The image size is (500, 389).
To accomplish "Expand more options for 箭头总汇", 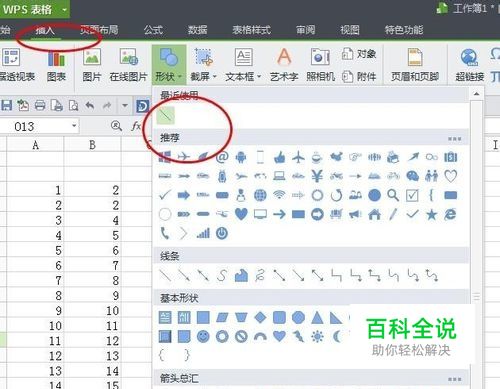I will [x=455, y=379].
